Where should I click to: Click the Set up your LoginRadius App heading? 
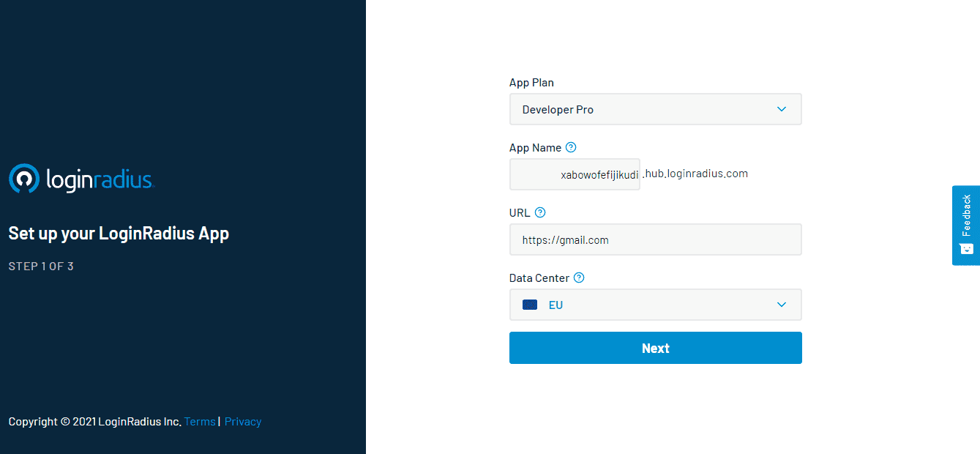119,234
